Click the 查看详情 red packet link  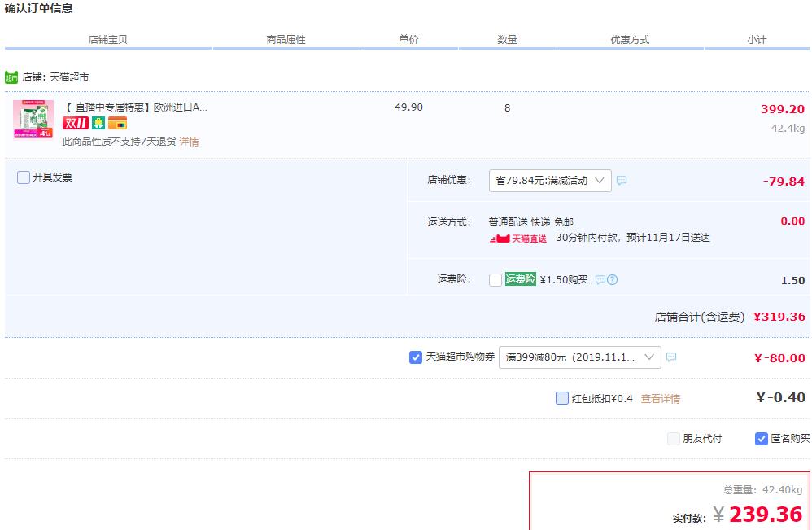point(661,398)
